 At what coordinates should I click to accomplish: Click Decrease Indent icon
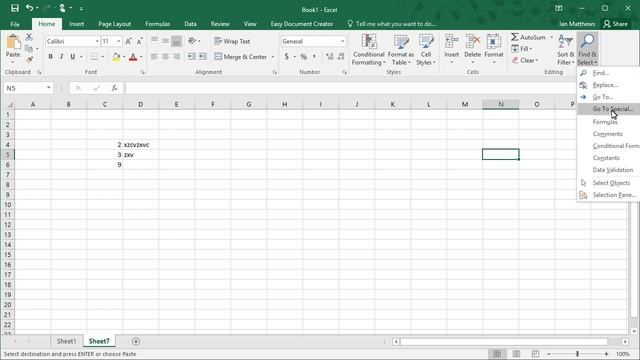pos(191,57)
